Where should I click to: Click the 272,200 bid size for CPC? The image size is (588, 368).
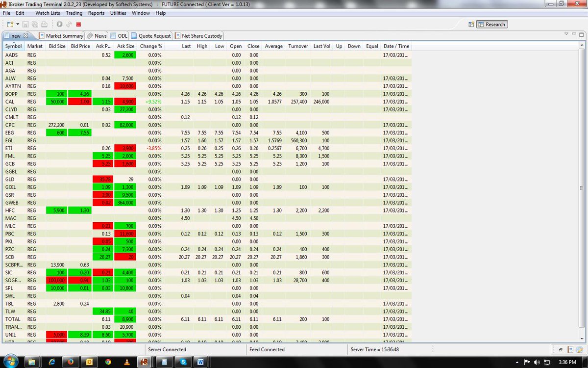pos(57,125)
